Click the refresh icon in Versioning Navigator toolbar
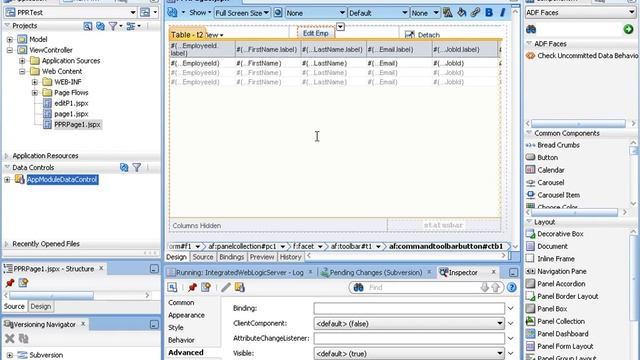Screen dimensions: 640x360 [23, 338]
